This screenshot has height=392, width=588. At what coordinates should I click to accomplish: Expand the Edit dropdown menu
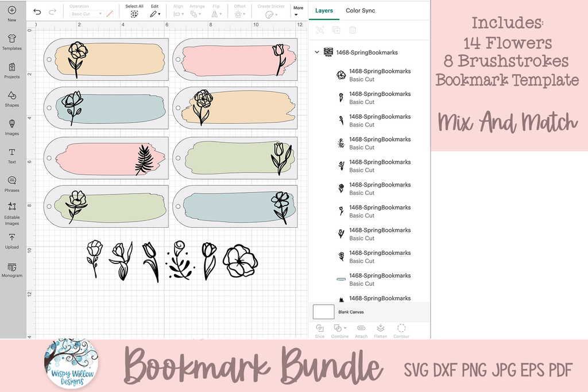(x=155, y=13)
